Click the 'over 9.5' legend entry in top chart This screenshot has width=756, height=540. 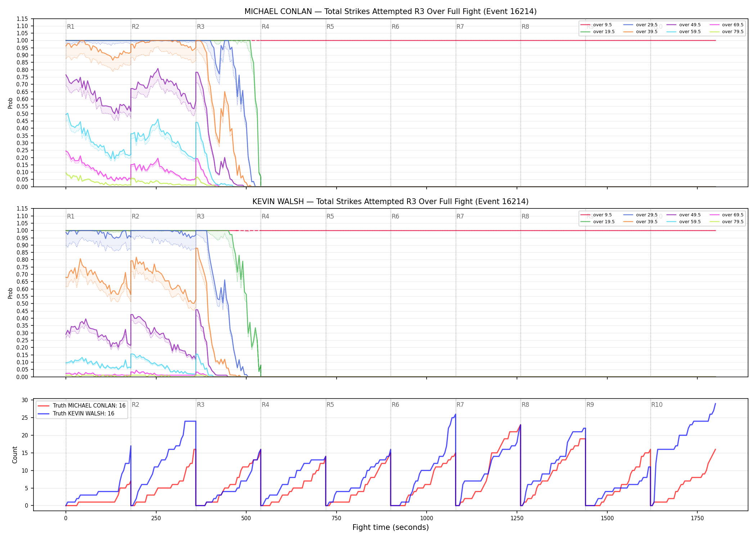point(597,25)
